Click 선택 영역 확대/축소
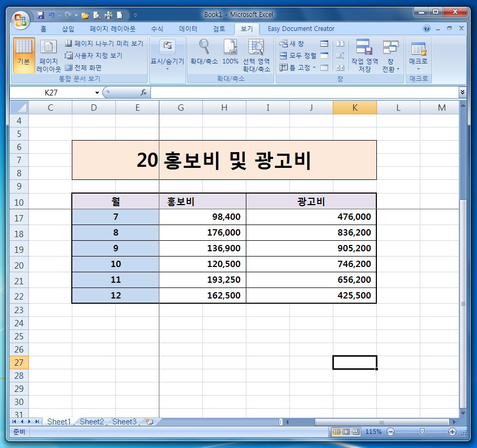The width and height of the screenshot is (477, 448). (x=256, y=56)
